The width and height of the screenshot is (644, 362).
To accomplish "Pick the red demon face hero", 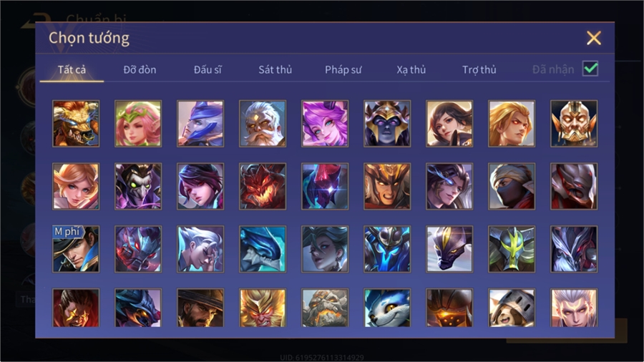I will point(263,186).
